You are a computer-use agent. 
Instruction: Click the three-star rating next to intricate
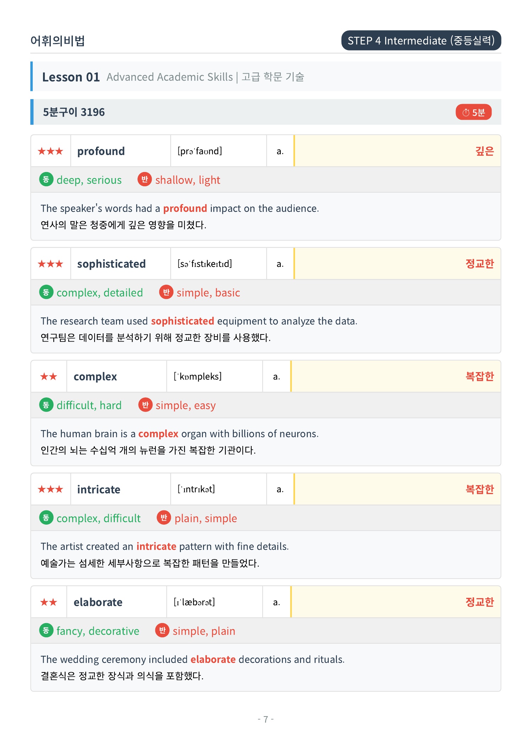(50, 489)
